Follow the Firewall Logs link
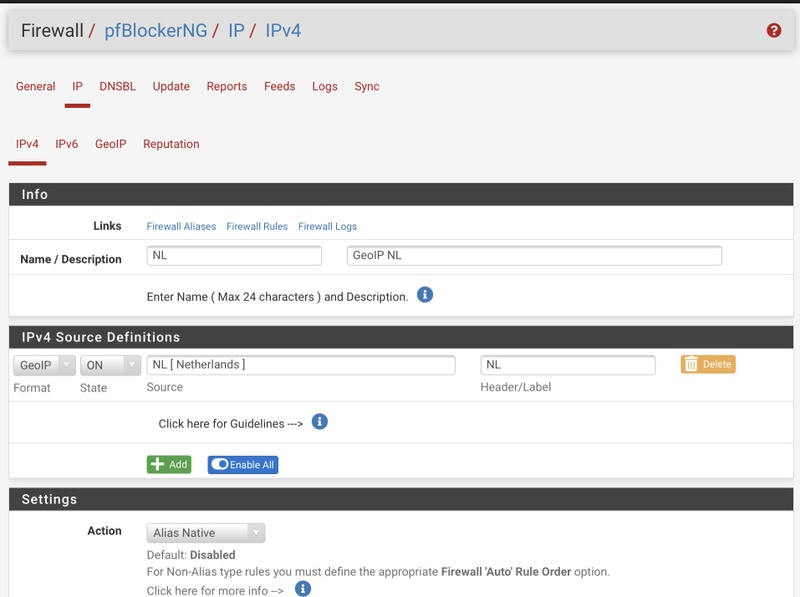The width and height of the screenshot is (800, 597). [x=327, y=226]
